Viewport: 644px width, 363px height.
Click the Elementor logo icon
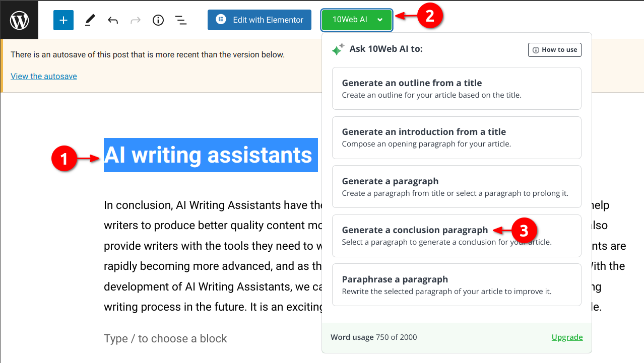221,20
